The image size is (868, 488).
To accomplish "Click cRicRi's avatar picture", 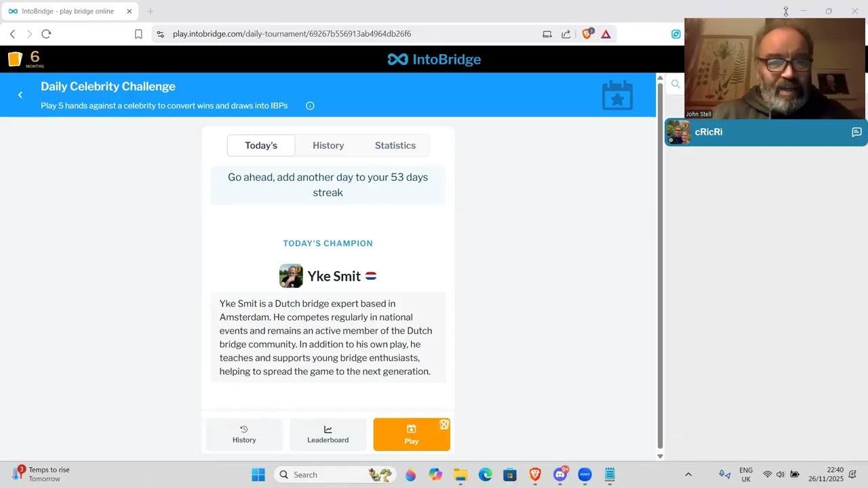I will tap(678, 132).
